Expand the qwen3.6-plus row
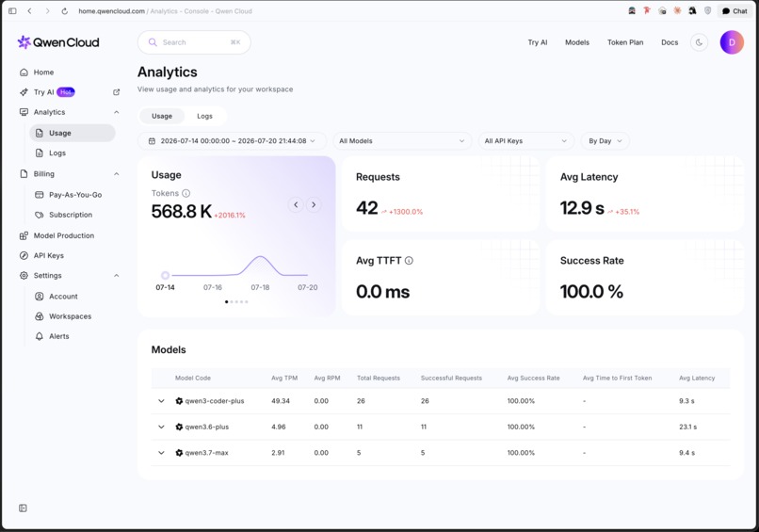Screen dimensions: 759x532 [161, 427]
